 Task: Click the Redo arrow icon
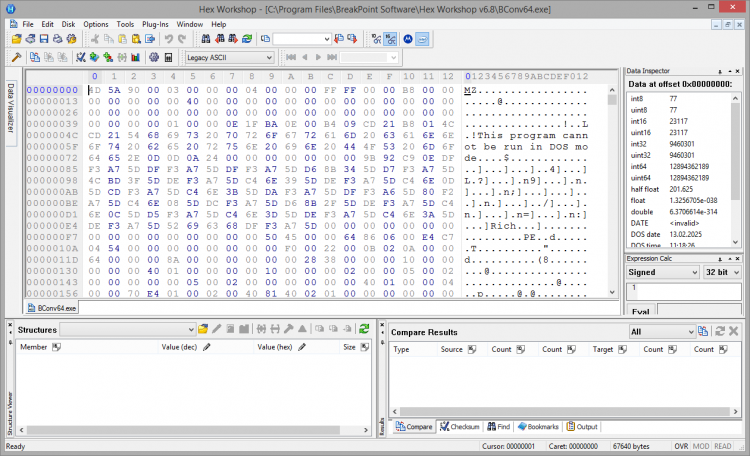182,39
